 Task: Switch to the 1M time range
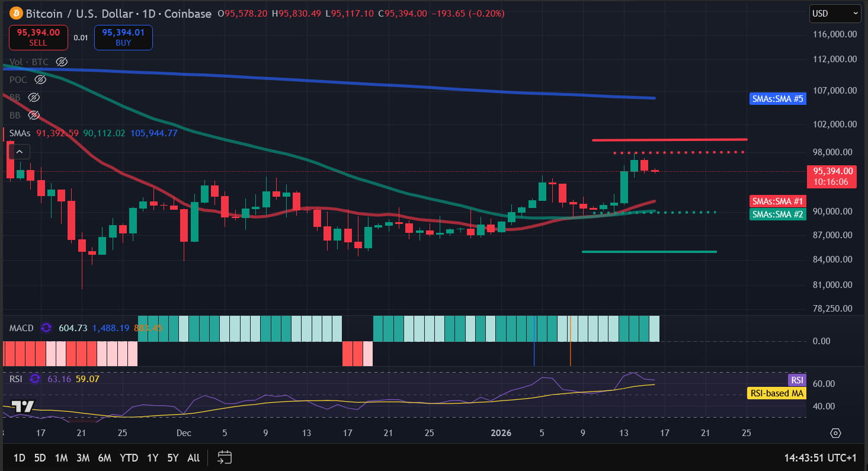[61, 458]
